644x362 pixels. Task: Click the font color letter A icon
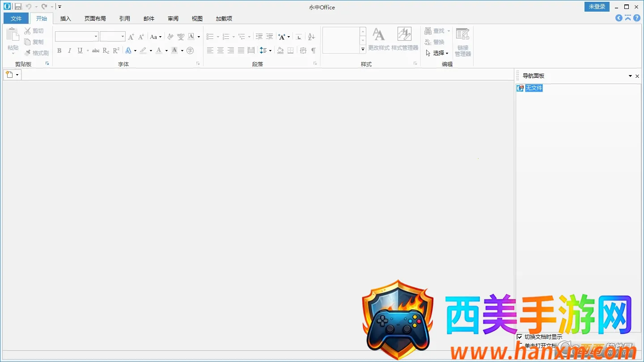[x=159, y=51]
